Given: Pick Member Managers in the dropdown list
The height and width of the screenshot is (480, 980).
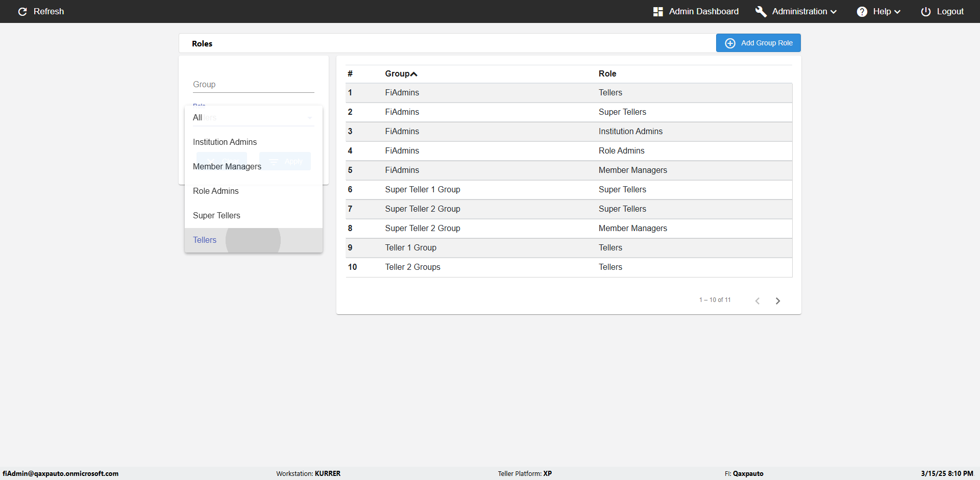Looking at the screenshot, I should click(x=254, y=167).
